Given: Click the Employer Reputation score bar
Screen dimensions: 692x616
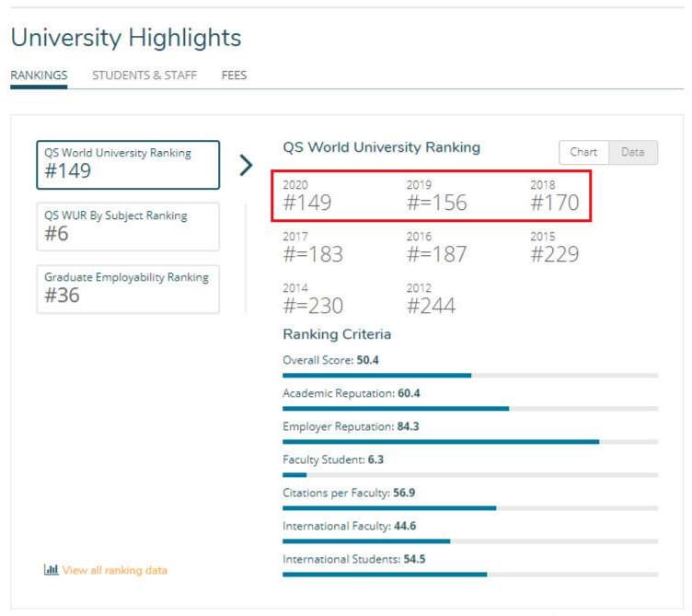Looking at the screenshot, I should click(x=470, y=441).
